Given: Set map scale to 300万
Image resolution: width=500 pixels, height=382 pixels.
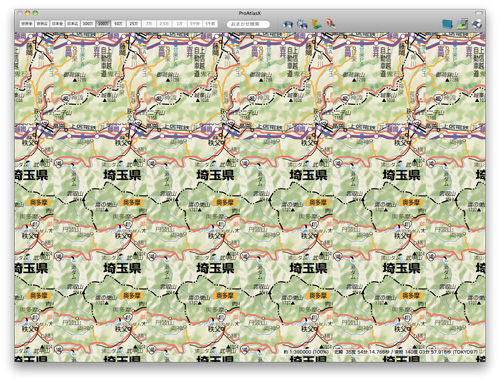Looking at the screenshot, I should [x=88, y=24].
